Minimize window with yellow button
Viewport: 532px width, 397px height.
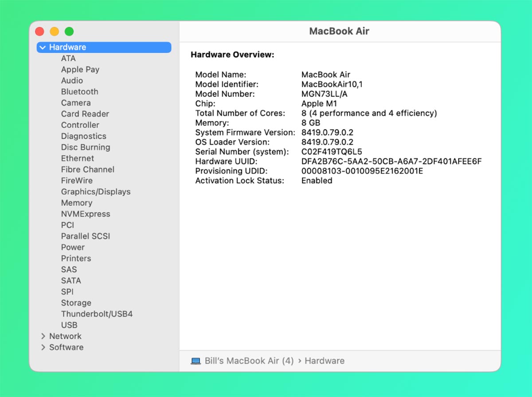[x=54, y=31]
